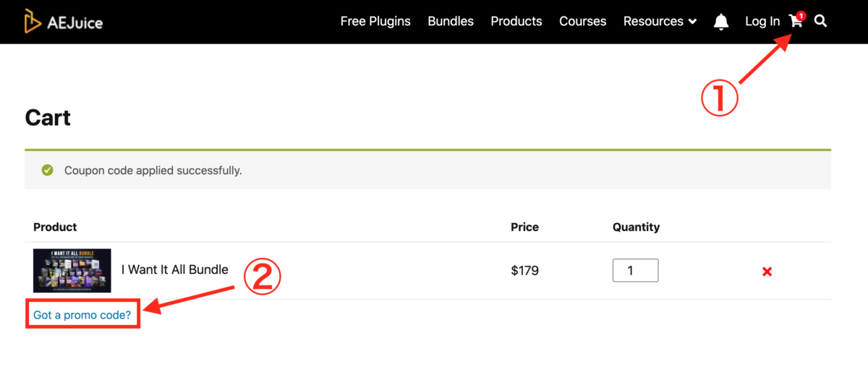The height and width of the screenshot is (365, 868).
Task: Focus the quantity input field
Action: point(635,271)
